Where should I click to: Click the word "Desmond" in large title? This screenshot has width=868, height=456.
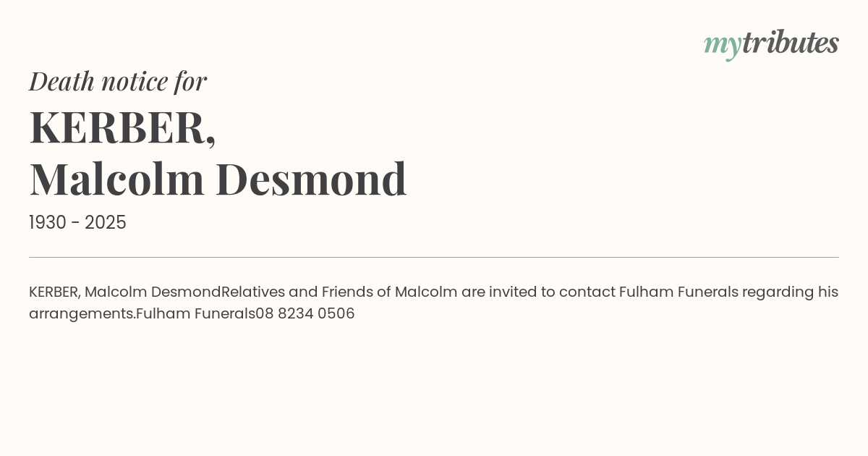tap(311, 179)
